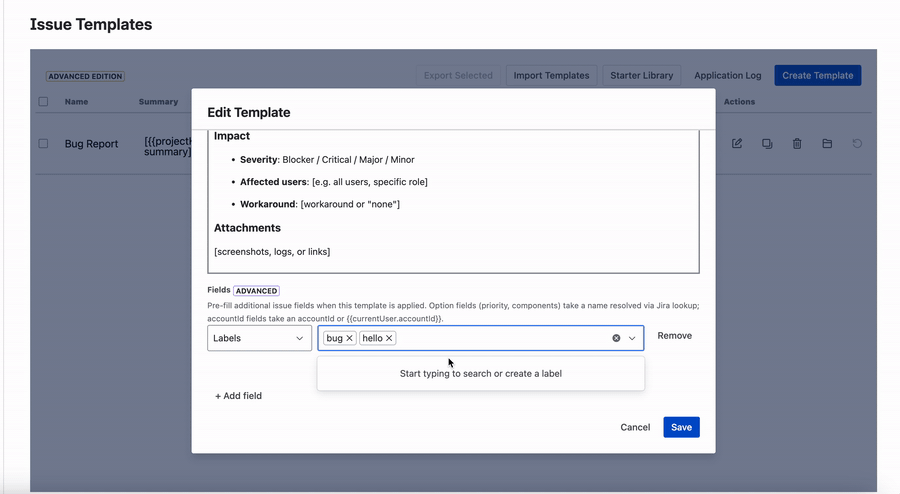This screenshot has width=900, height=494.
Task: Click Remove next to Labels field
Action: point(674,336)
